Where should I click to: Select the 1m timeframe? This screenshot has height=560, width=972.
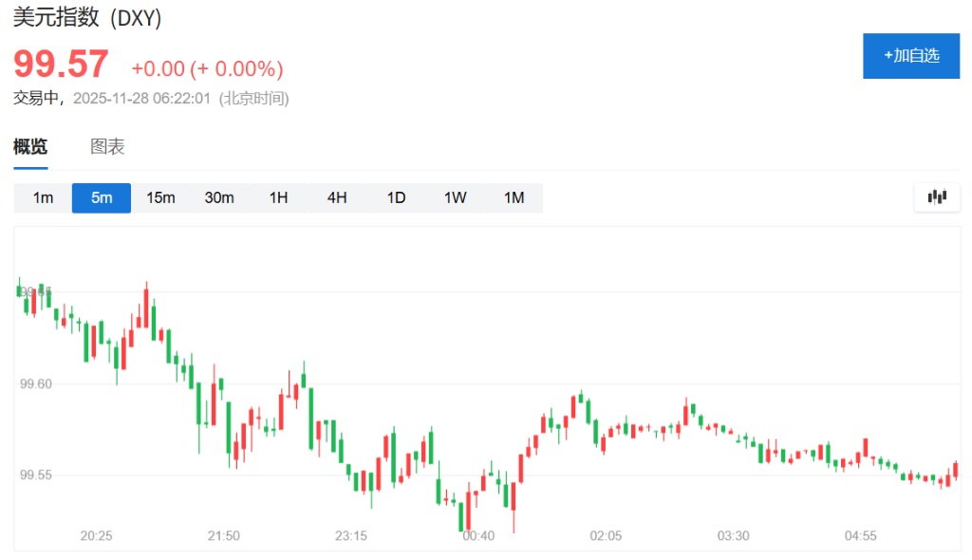coord(43,197)
